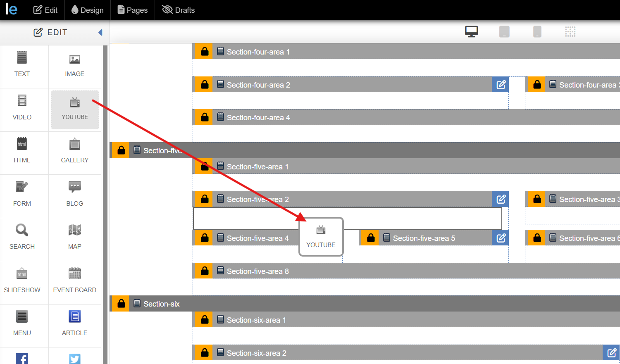Select the Video widget

(x=22, y=107)
